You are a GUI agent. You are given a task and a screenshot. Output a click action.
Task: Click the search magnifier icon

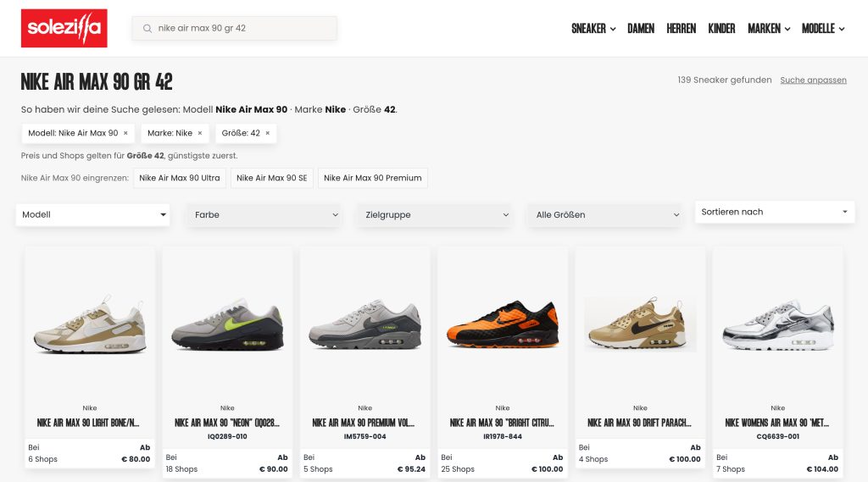pos(147,28)
